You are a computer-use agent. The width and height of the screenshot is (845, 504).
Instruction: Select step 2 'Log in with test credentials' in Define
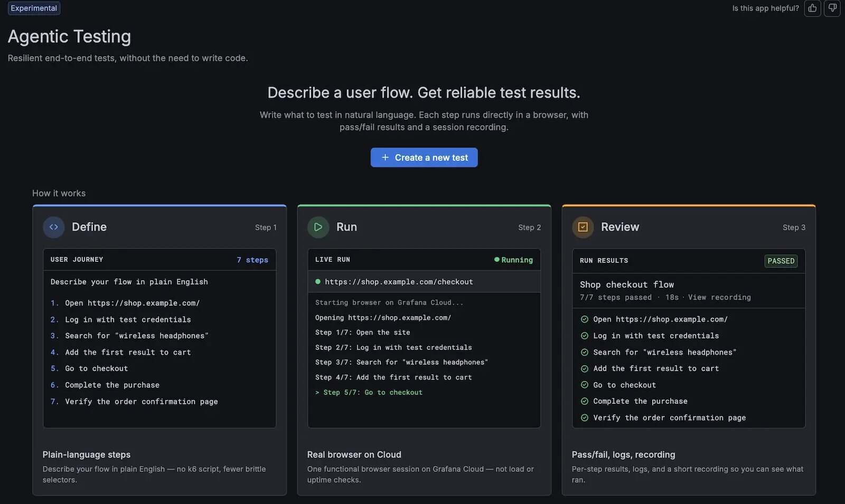click(x=128, y=319)
